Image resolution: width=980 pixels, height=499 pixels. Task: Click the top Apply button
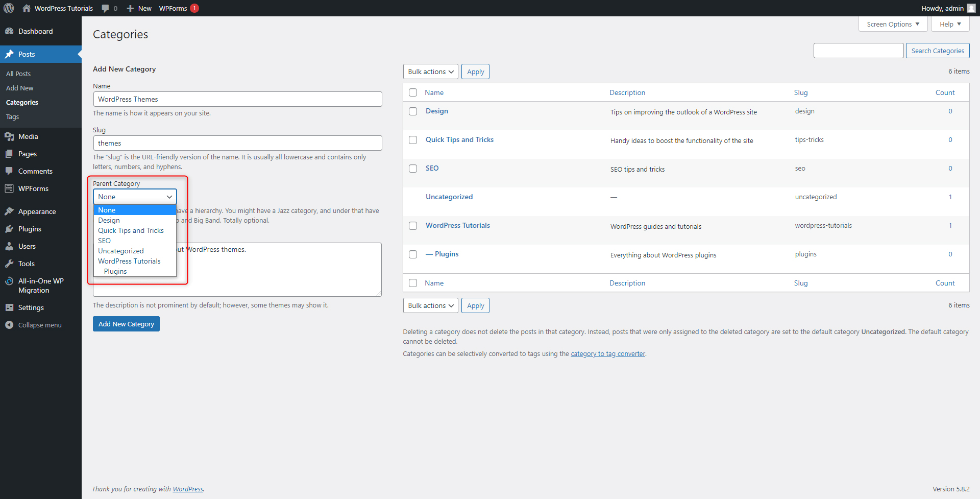(476, 72)
